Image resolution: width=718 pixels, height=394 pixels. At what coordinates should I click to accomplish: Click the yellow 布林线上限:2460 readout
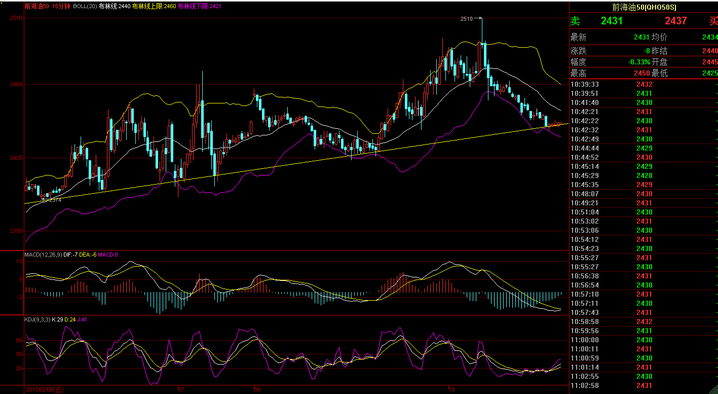154,6
